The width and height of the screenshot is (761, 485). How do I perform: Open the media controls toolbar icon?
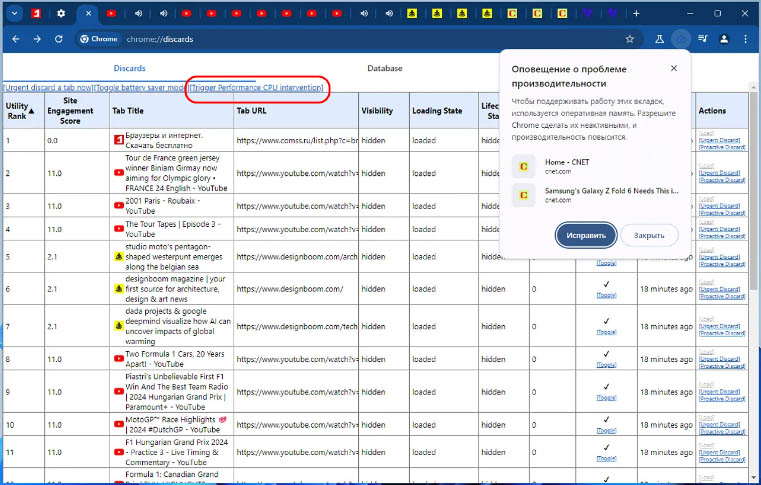click(x=702, y=39)
